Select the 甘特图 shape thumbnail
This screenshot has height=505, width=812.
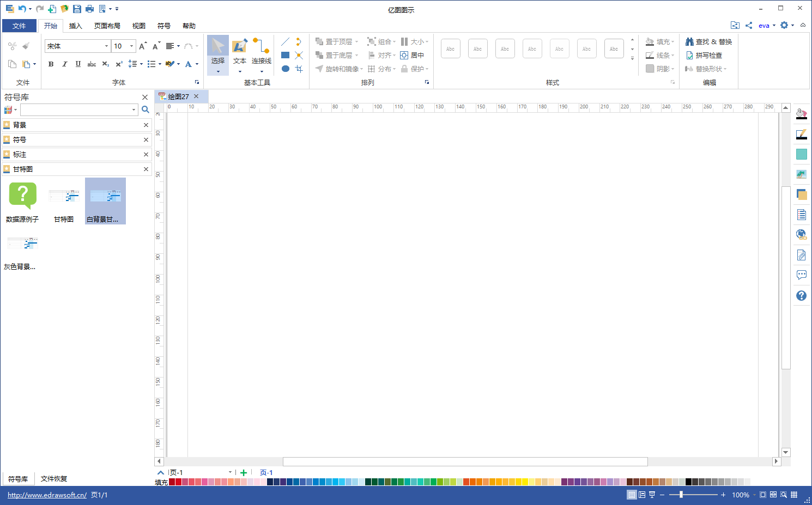(64, 202)
